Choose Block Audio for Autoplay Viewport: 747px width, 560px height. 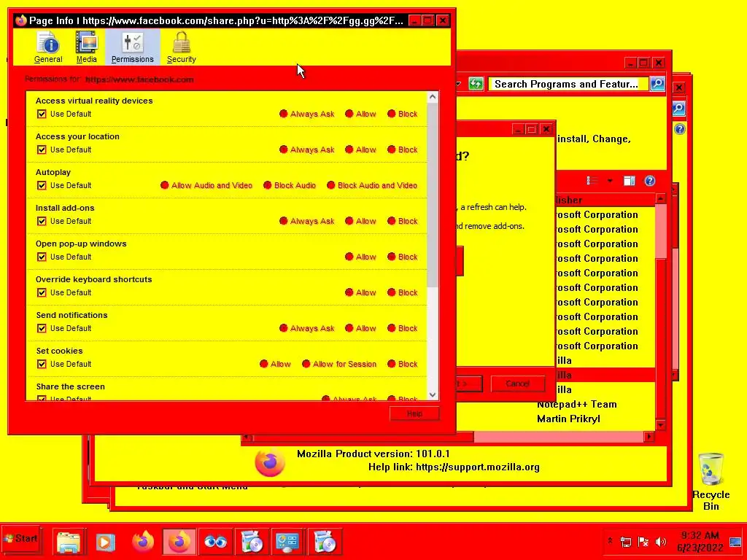tap(267, 185)
